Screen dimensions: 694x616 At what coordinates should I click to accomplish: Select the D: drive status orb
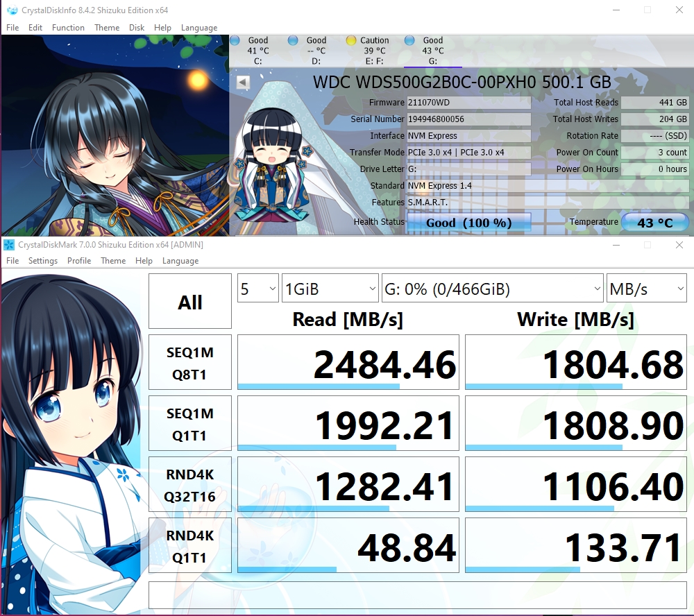[293, 40]
